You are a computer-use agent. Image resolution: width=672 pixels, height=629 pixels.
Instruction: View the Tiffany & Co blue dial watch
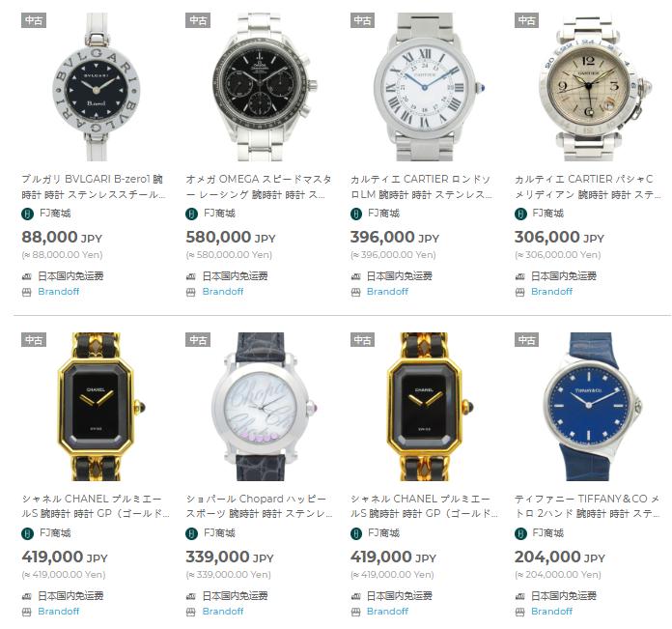589,407
